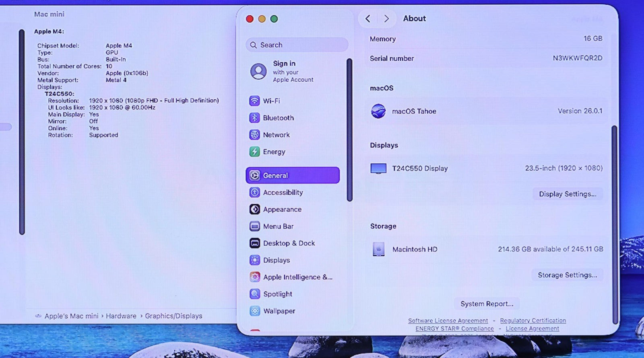Click the Bluetooth icon in sidebar
This screenshot has height=358, width=644.
pyautogui.click(x=254, y=118)
